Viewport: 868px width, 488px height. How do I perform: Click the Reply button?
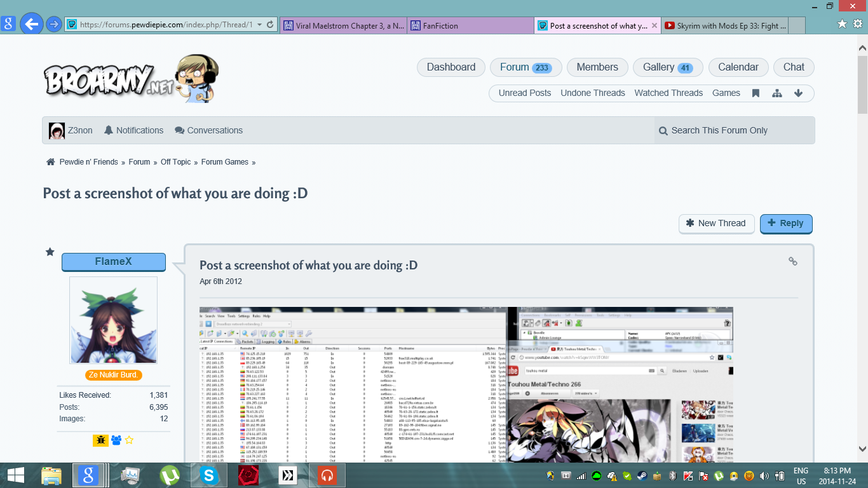coord(785,223)
